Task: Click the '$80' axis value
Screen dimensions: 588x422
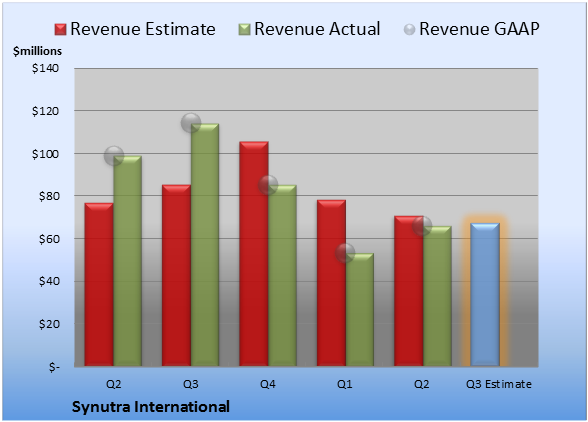Action: (x=49, y=196)
